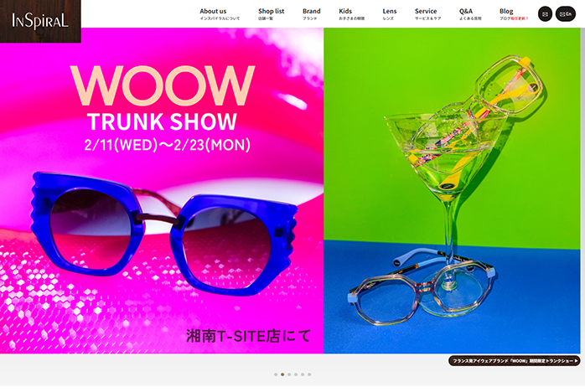The image size is (585, 392).
Task: Jump to the fourth carousel slide dot
Action: coord(296,374)
